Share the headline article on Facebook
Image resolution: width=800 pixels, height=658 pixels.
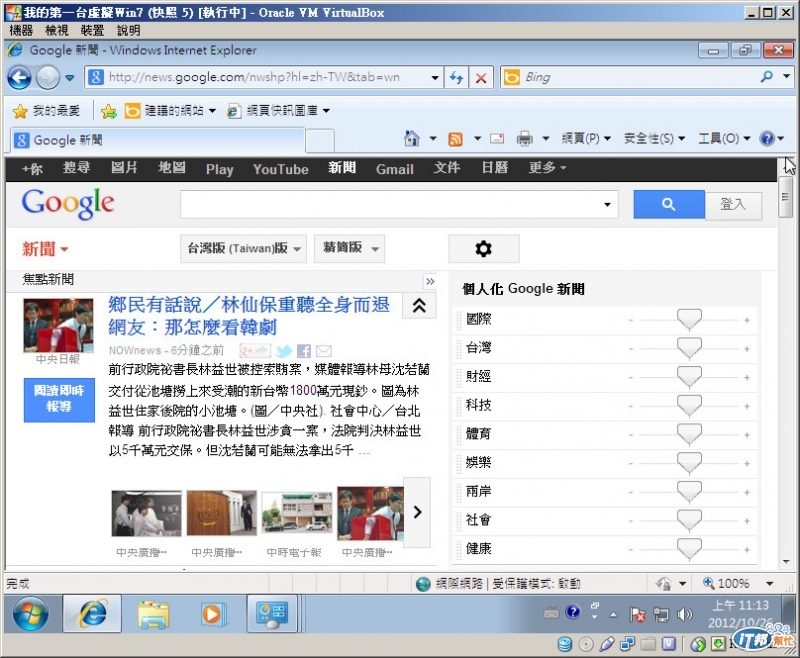pos(304,351)
